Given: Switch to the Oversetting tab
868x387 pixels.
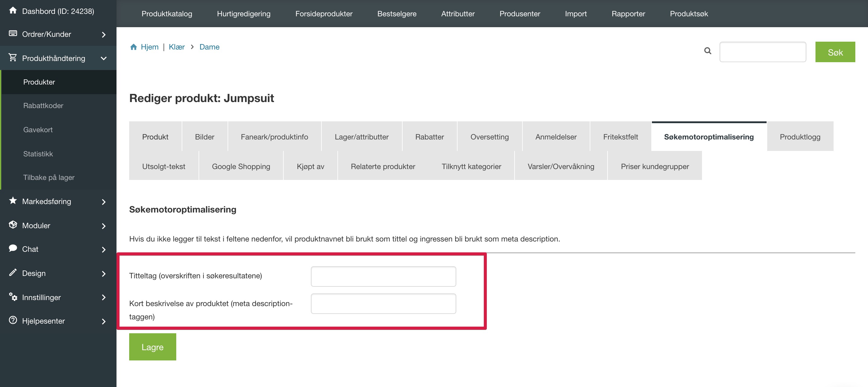Looking at the screenshot, I should (490, 136).
